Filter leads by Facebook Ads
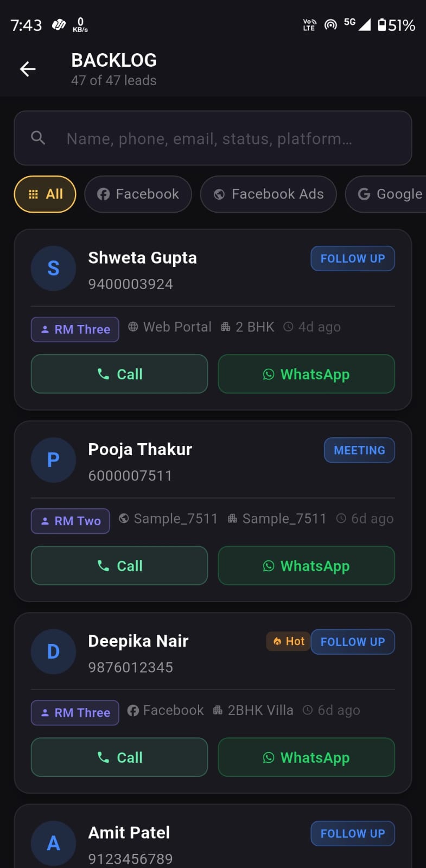This screenshot has height=868, width=426. pyautogui.click(x=268, y=194)
